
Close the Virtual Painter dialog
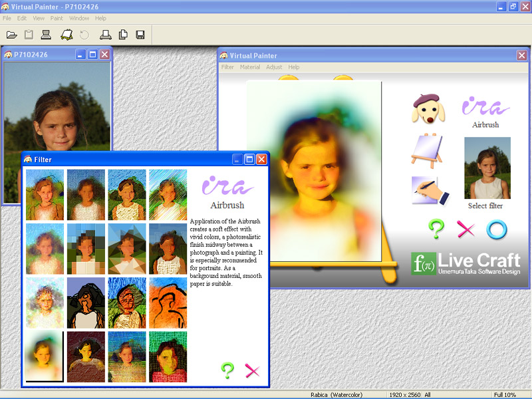pos(522,55)
